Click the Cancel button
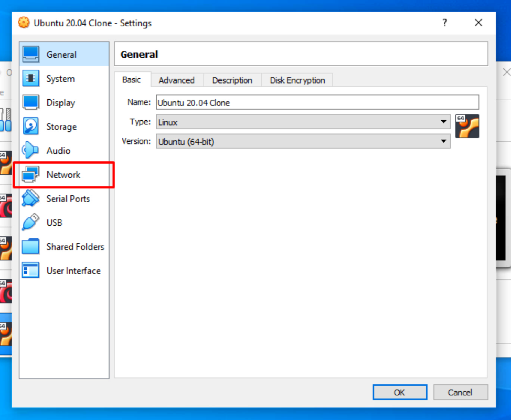 [460, 392]
